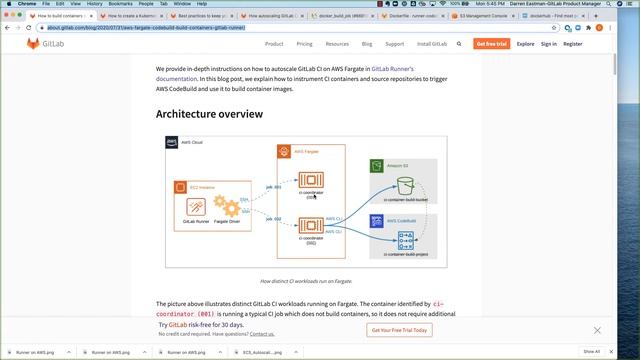
Task: Open macOS Spotlight search icon
Action: [609, 4]
